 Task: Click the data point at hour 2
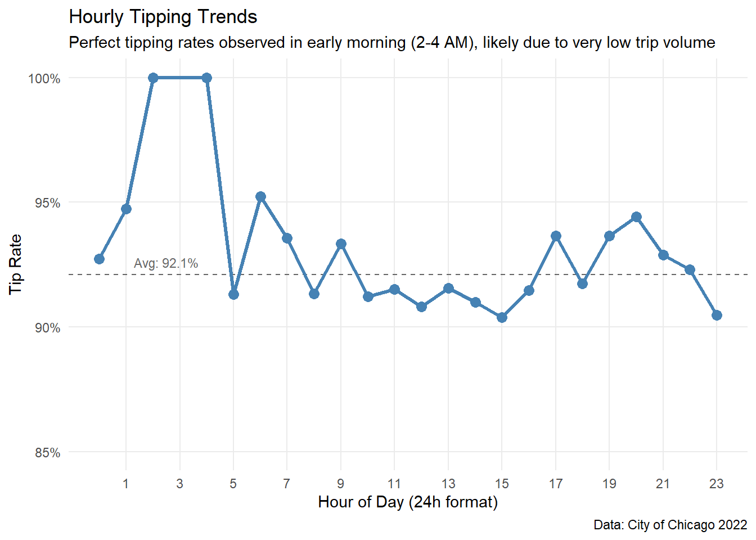pyautogui.click(x=153, y=78)
